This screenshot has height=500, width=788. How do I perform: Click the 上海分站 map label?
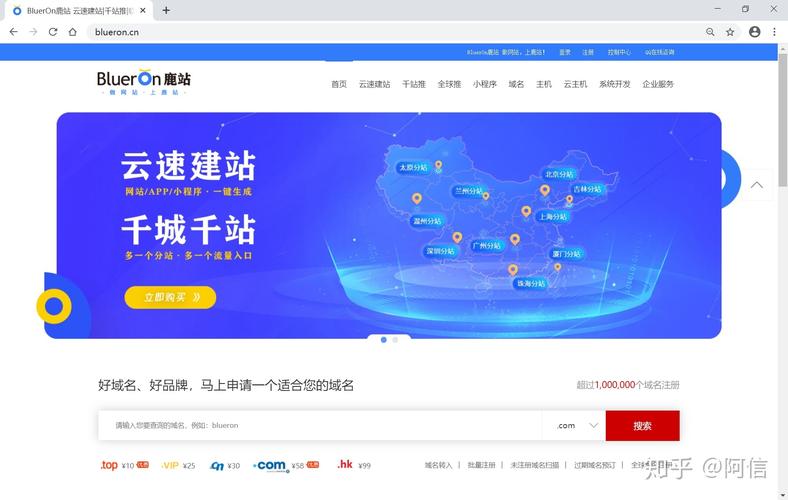553,217
